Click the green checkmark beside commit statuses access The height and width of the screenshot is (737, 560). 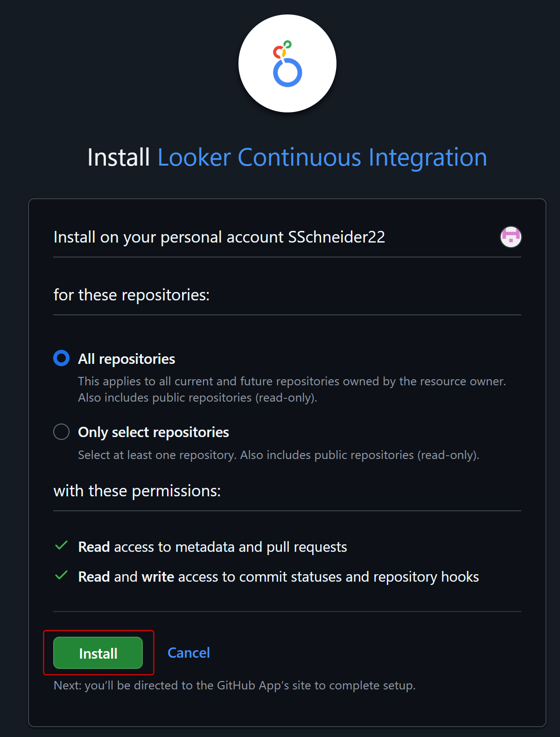click(62, 576)
